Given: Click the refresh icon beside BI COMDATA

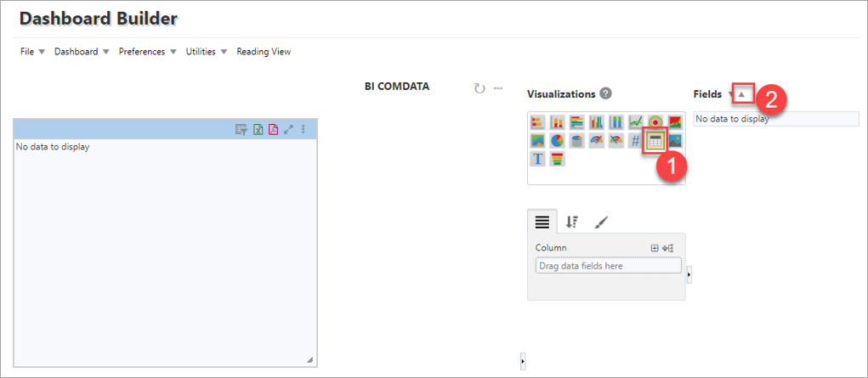Looking at the screenshot, I should (x=479, y=88).
